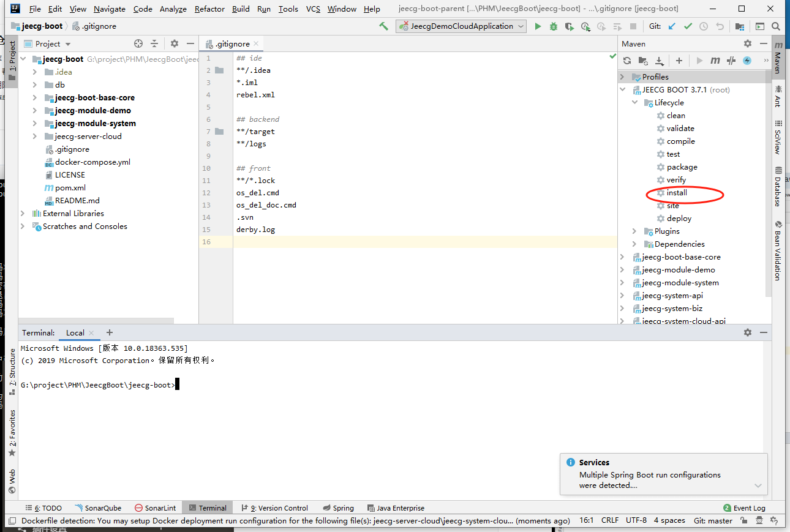Run with Coverage icon in main toolbar

click(x=570, y=26)
